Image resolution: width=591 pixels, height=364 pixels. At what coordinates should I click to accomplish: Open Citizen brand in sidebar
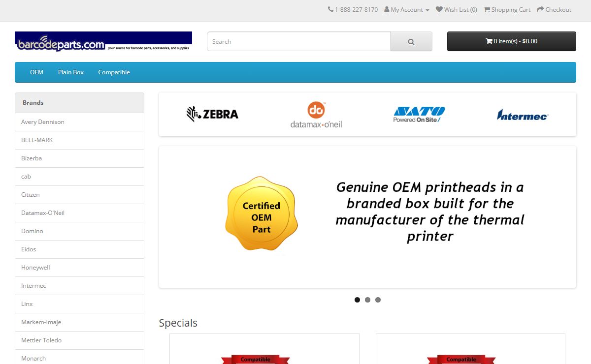click(x=79, y=195)
